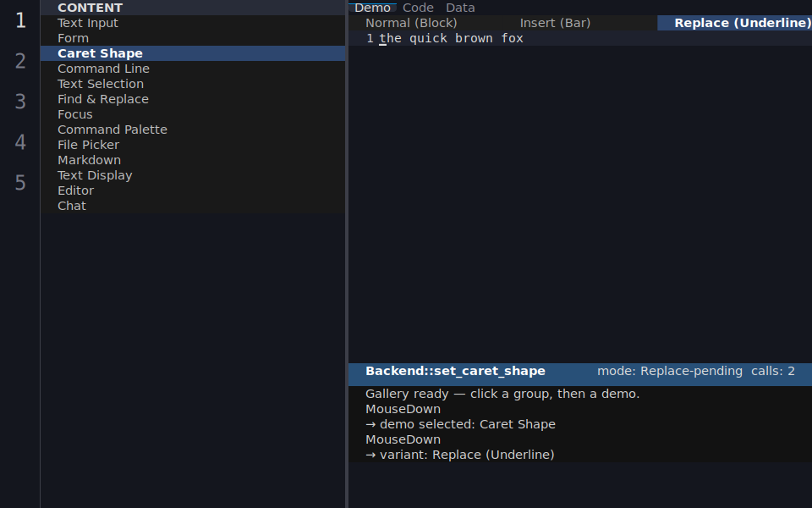This screenshot has width=812, height=508.
Task: Open the Editor demo
Action: point(193,190)
